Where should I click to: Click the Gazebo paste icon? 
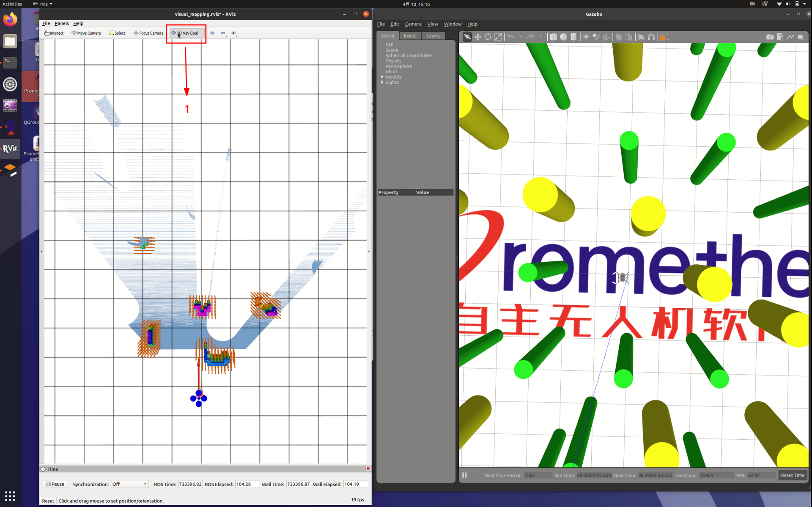629,37
